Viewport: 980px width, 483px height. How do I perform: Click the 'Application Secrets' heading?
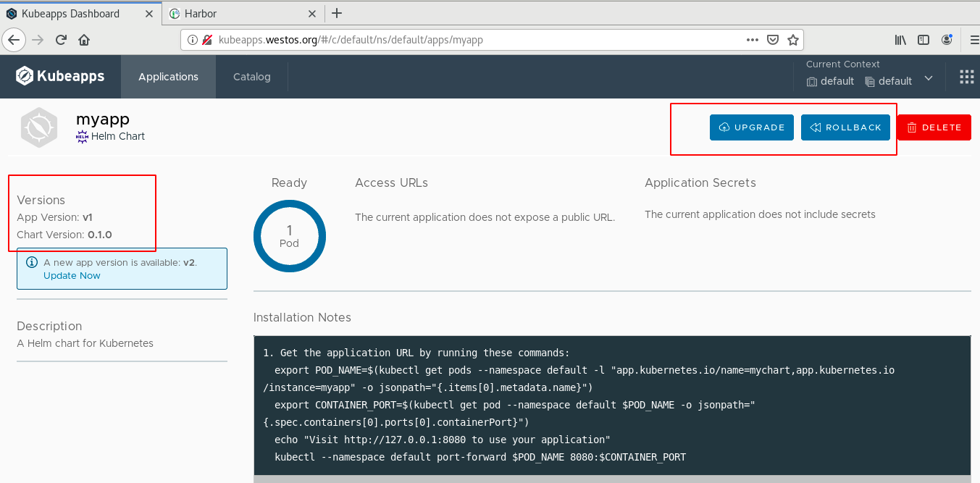[700, 182]
